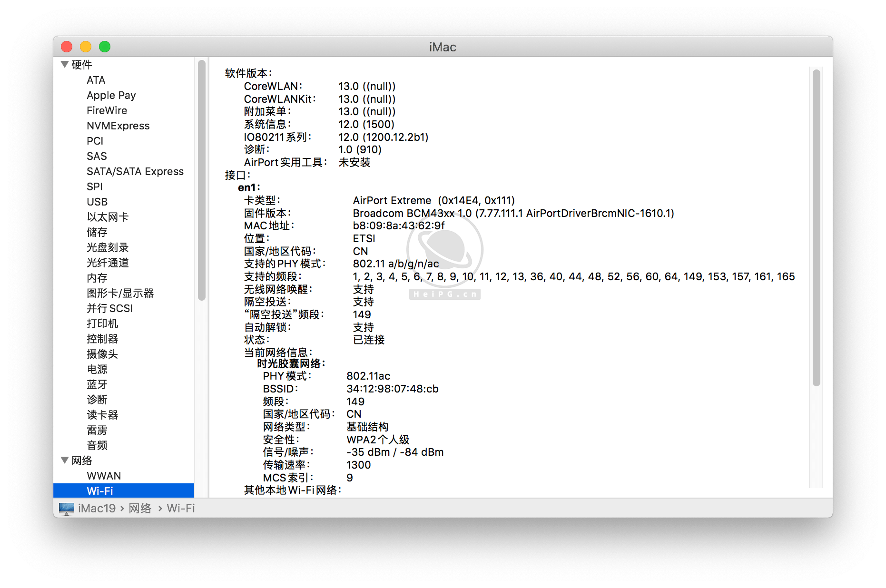Screen dimensions: 886x588
Task: Click the iMac window title
Action: point(443,47)
